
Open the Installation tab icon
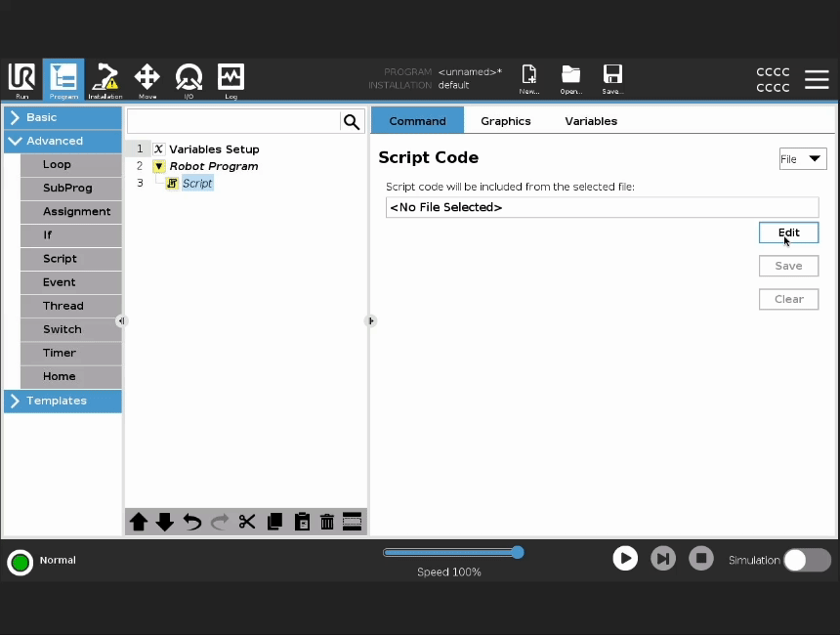pyautogui.click(x=105, y=79)
